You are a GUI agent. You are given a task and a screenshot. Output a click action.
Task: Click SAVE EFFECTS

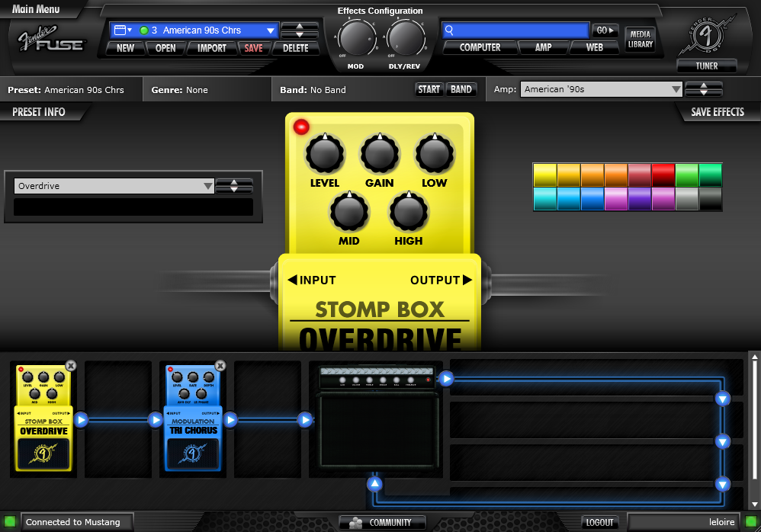718,112
